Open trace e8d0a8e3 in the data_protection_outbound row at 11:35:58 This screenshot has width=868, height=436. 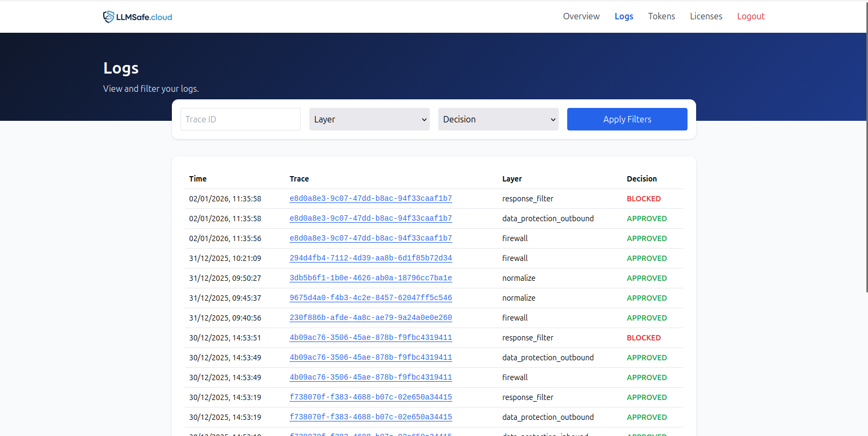(371, 219)
